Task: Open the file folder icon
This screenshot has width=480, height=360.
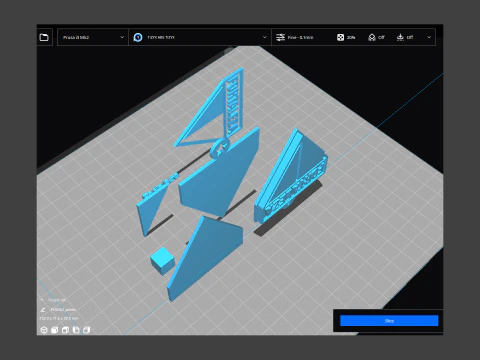Action: [x=44, y=37]
